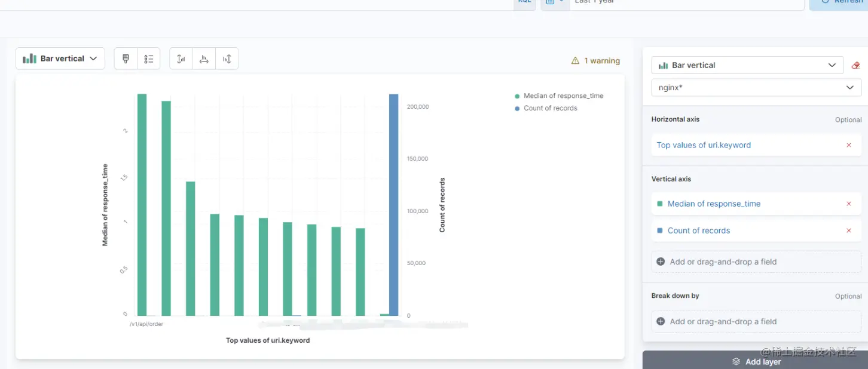Click the eraser icon to clear layer

point(855,65)
